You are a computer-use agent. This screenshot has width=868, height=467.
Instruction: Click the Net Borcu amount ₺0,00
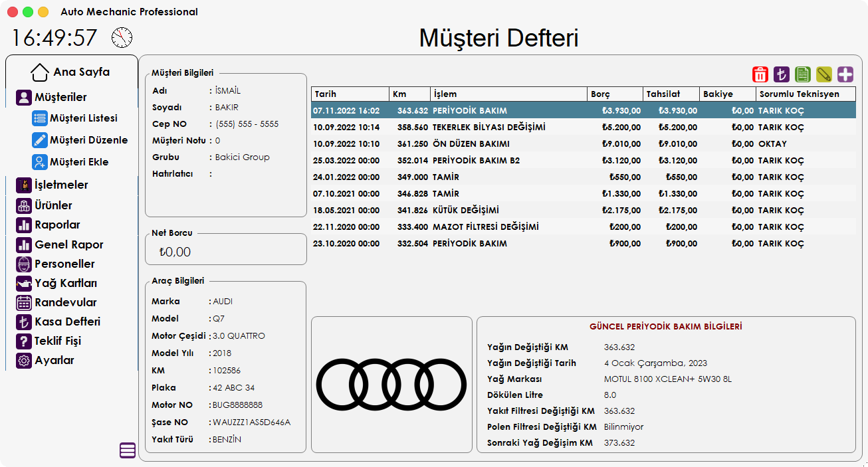(x=175, y=252)
